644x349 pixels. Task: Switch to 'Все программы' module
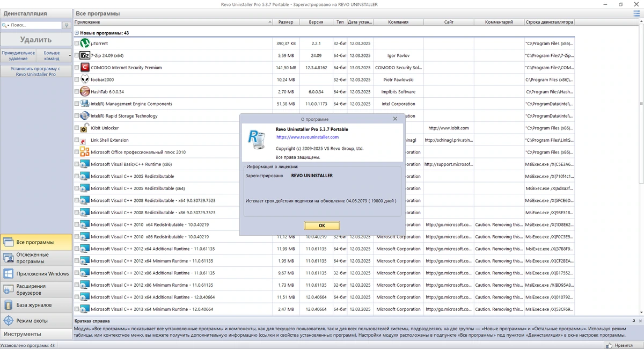[x=36, y=242]
